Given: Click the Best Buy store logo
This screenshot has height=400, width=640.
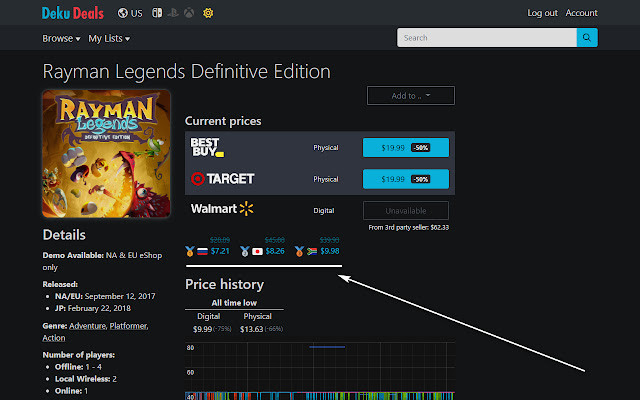Looking at the screenshot, I should (207, 147).
